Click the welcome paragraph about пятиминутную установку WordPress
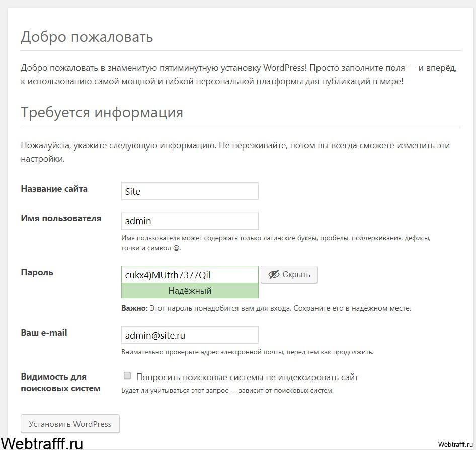This screenshot has height=450, width=476. click(x=239, y=74)
